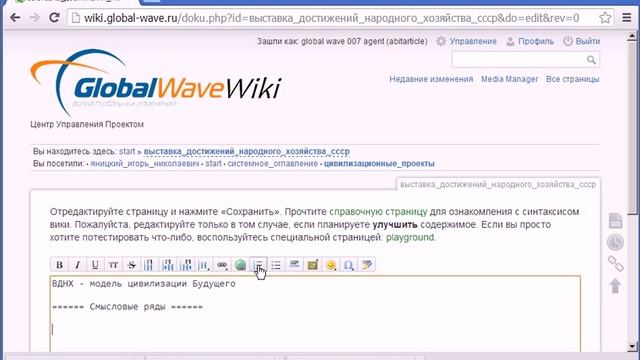
Task: Insert signature with pen icon
Action: pos(366,265)
